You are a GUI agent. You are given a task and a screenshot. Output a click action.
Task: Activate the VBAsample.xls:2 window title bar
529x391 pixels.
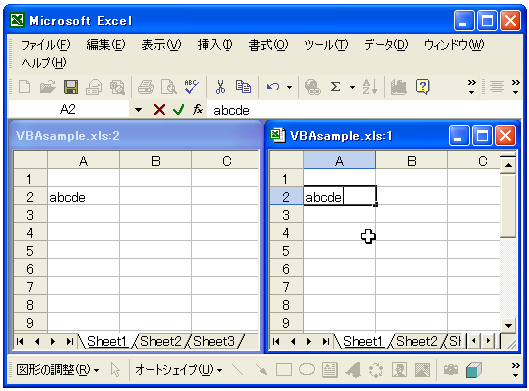click(135, 136)
